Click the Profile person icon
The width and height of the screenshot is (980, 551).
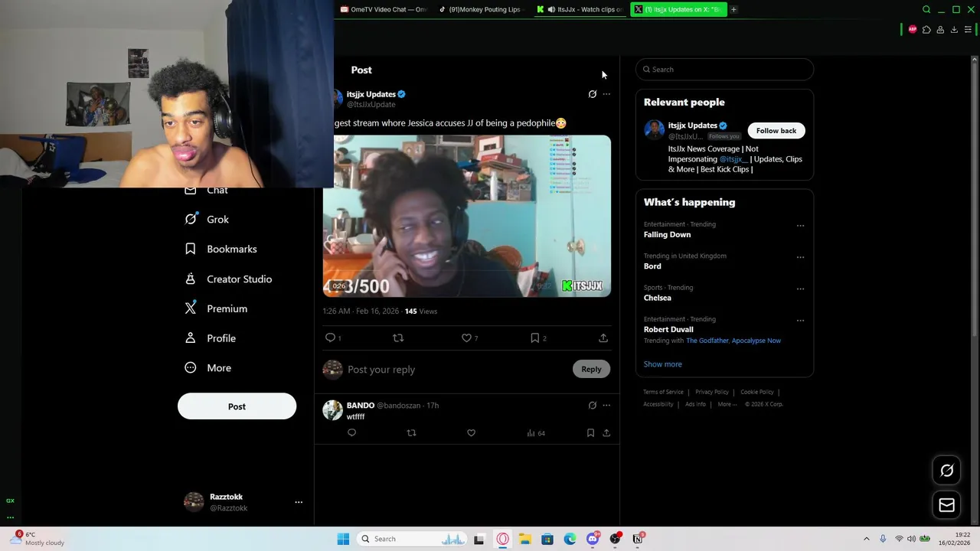(x=191, y=338)
